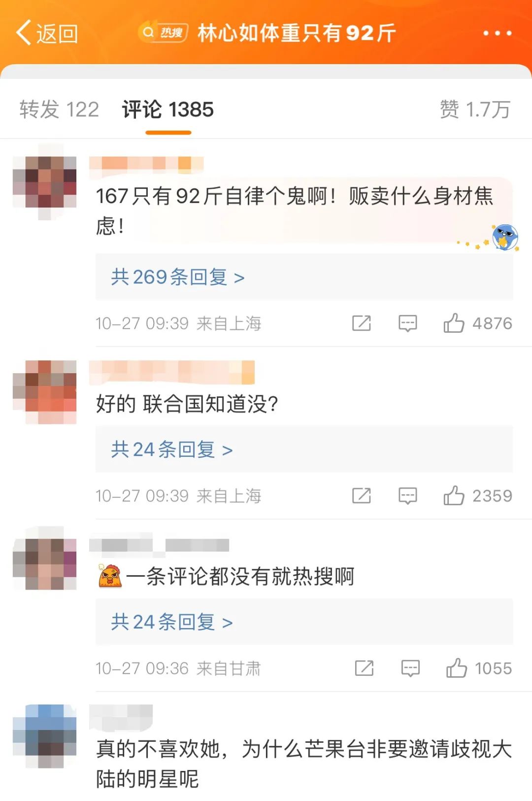Switch to 转发 122 tab
532x801 pixels.
(x=59, y=109)
